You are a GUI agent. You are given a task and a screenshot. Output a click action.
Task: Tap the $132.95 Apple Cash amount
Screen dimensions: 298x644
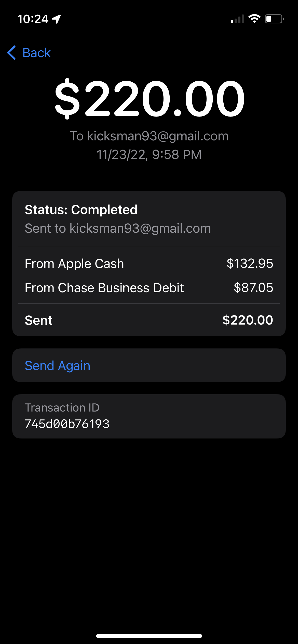[x=250, y=264]
